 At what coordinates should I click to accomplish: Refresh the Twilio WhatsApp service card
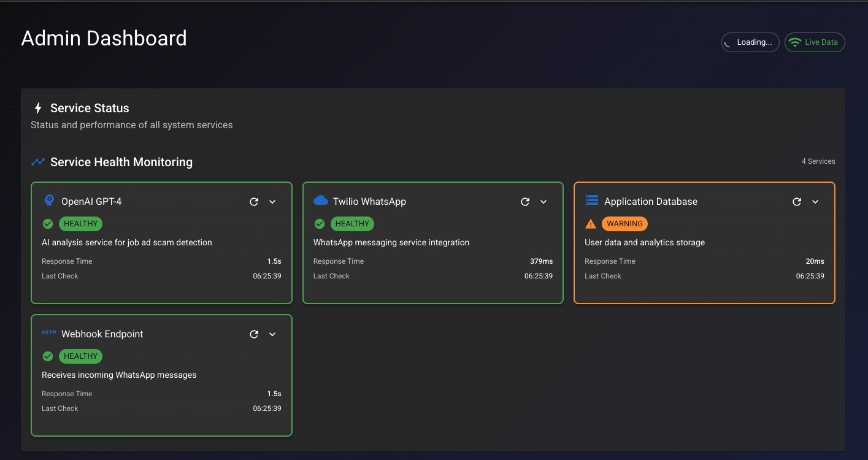[x=525, y=202]
